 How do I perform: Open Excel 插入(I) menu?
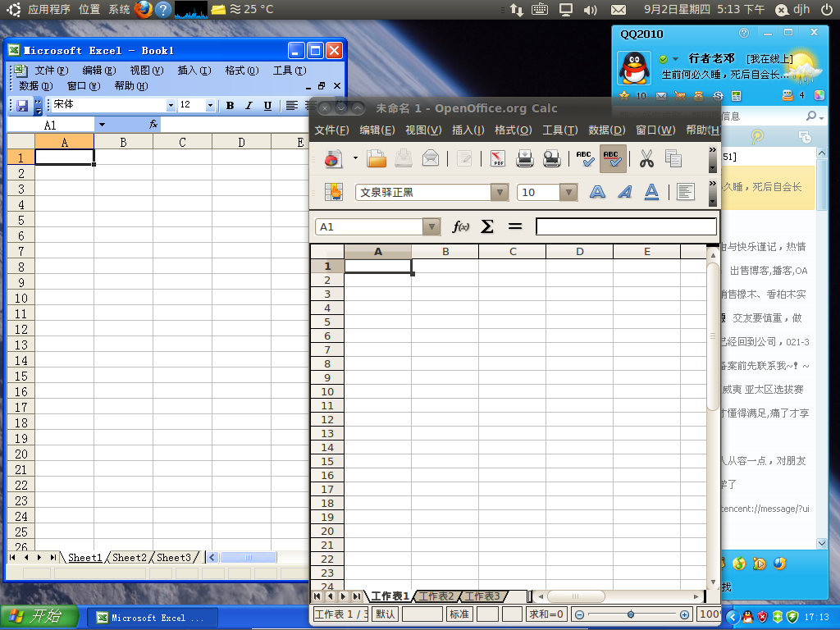(194, 71)
